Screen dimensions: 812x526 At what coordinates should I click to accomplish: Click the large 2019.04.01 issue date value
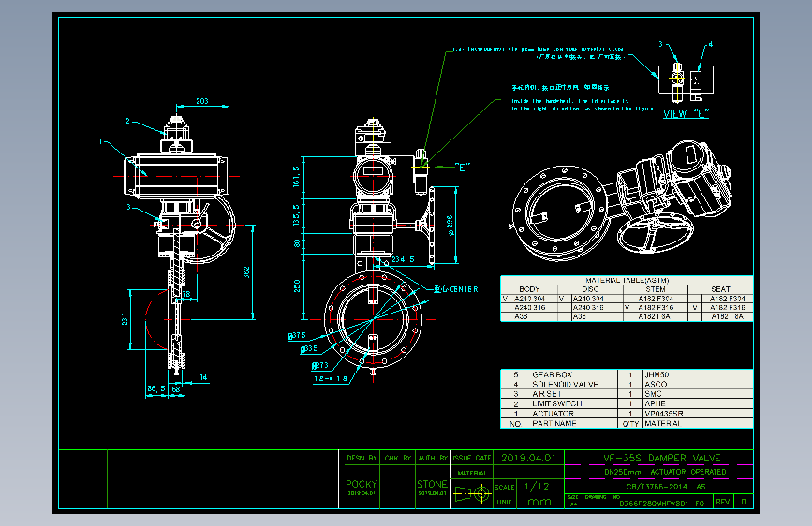coord(528,458)
